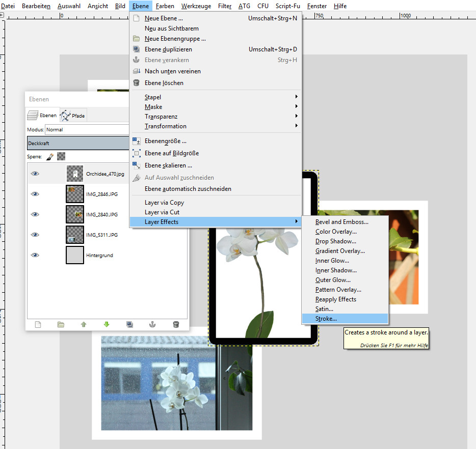Adjust the Deckkraft opacity slider

pyautogui.click(x=78, y=143)
